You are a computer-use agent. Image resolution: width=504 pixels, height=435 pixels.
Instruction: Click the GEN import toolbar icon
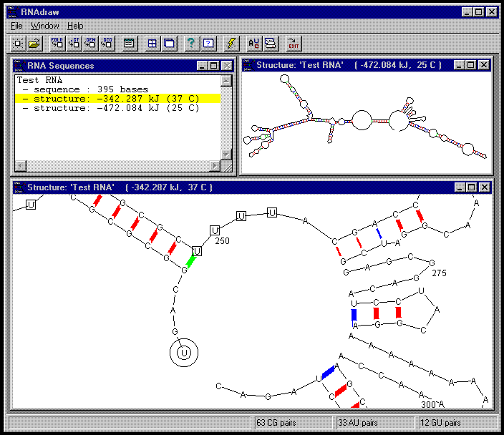tap(91, 43)
